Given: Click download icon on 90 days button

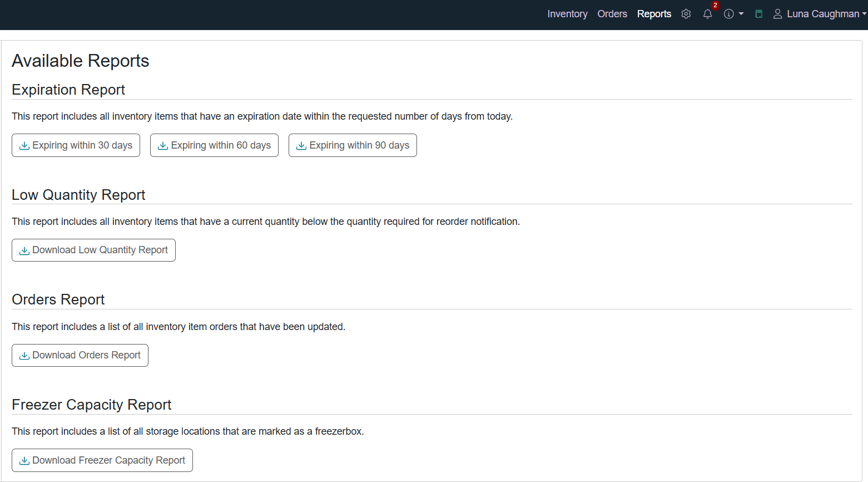Looking at the screenshot, I should [x=301, y=146].
